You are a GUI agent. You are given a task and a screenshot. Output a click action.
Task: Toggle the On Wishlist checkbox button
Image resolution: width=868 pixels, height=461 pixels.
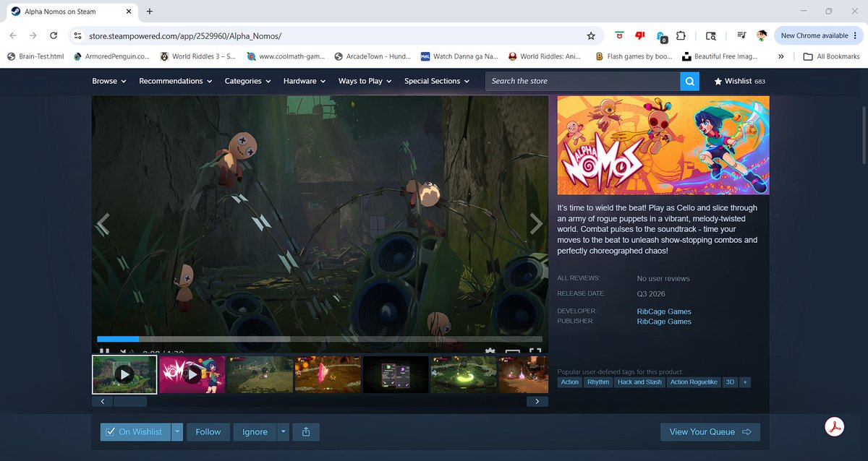pyautogui.click(x=135, y=432)
